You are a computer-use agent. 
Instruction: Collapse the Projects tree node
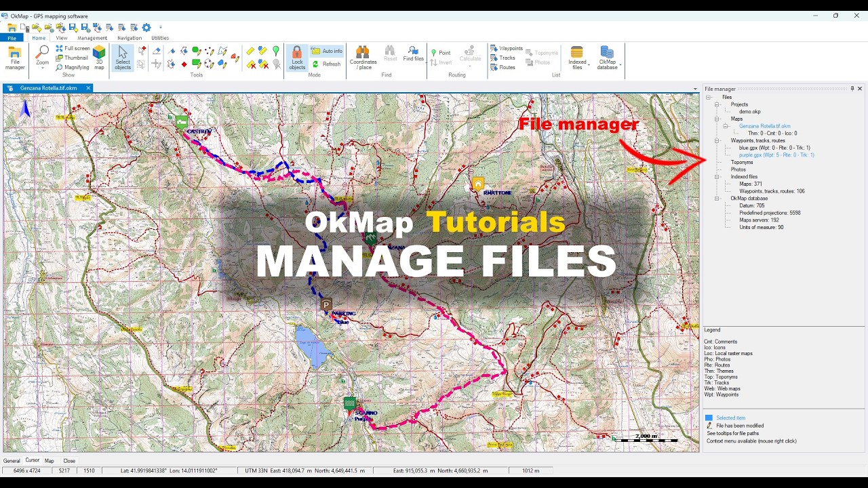(717, 105)
